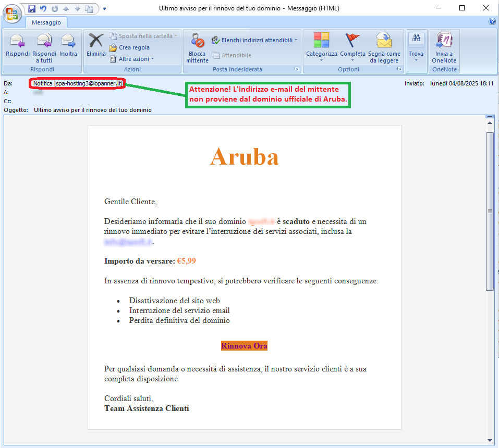
Task: Click signature 'Team Assistenza Clienti'
Action: 147,408
